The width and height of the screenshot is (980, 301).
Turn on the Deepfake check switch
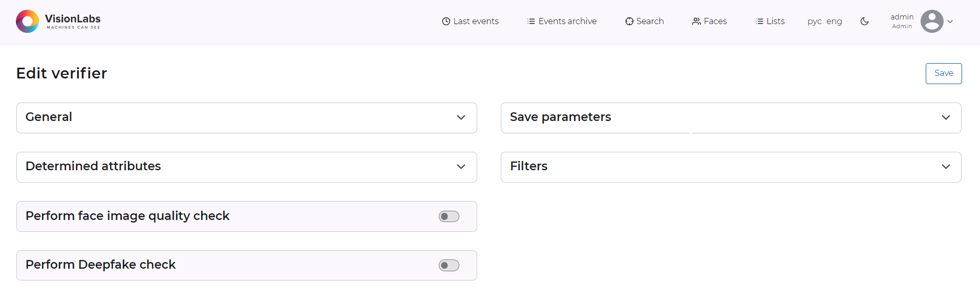click(449, 266)
